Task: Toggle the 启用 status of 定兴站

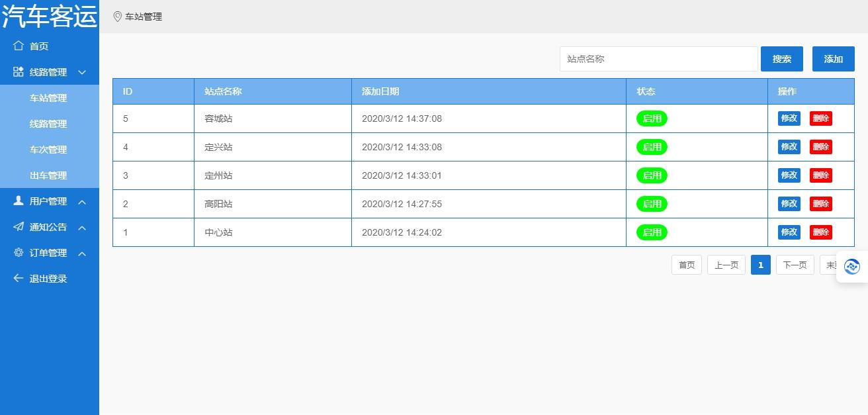Action: point(652,147)
